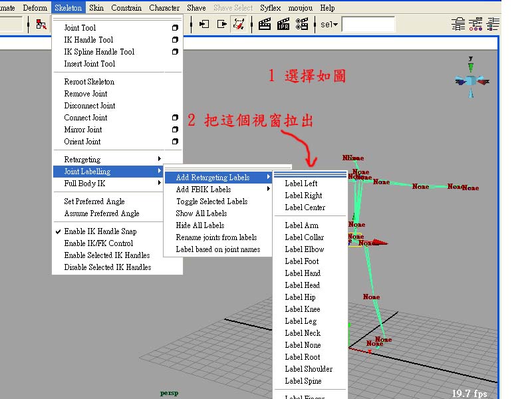Choose Disconnect Joint
This screenshot has height=399, width=532.
(x=90, y=105)
